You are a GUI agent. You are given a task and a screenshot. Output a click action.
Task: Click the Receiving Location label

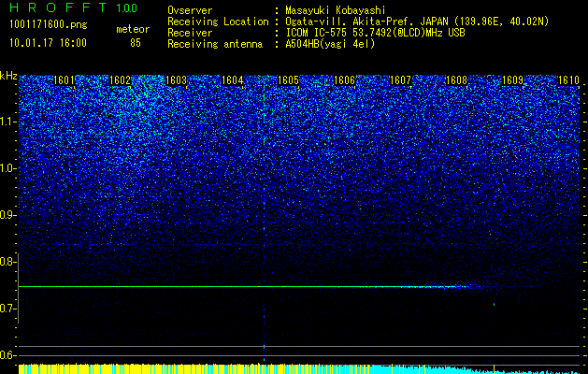218,22
